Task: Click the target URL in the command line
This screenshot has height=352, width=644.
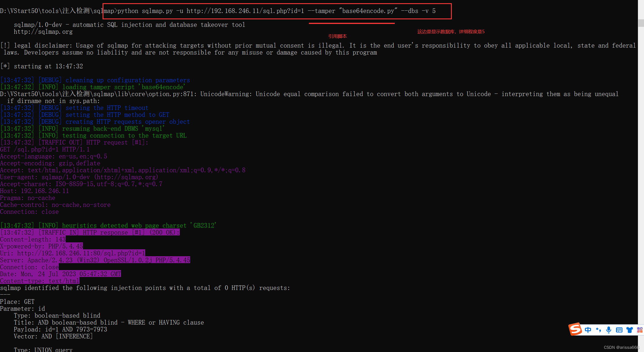Action: (x=245, y=11)
